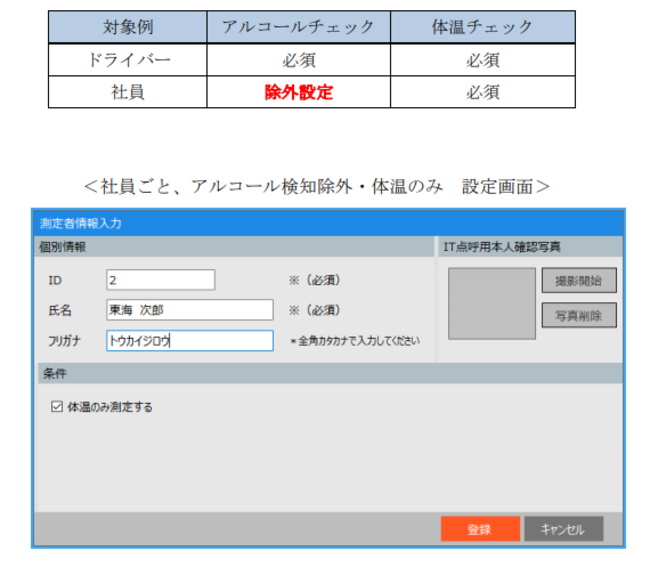Check the 体温のみ測定する checkbox
The width and height of the screenshot is (650, 575).
tap(57, 407)
